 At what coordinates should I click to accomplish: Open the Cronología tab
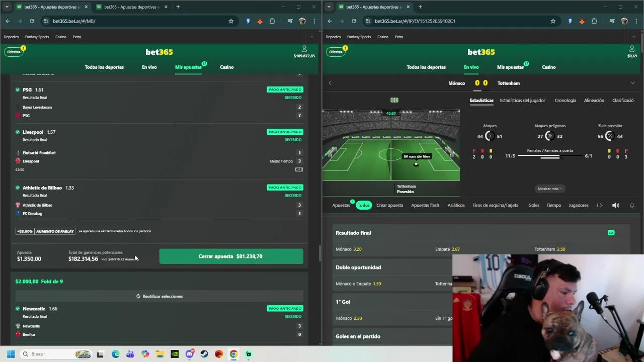pyautogui.click(x=566, y=101)
